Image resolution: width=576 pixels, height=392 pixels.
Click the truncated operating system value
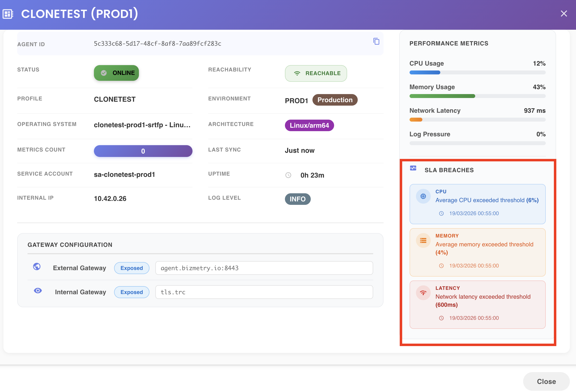coord(142,125)
